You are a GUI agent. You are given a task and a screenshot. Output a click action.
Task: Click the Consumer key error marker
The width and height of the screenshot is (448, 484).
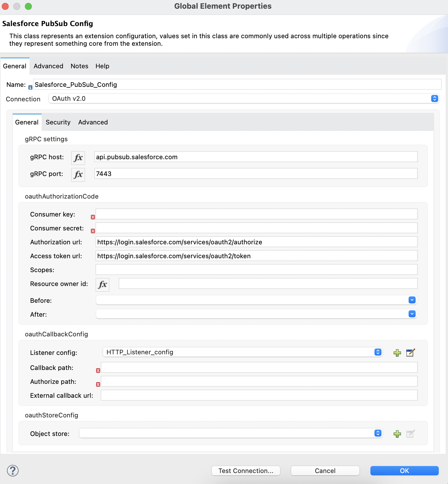(x=93, y=217)
